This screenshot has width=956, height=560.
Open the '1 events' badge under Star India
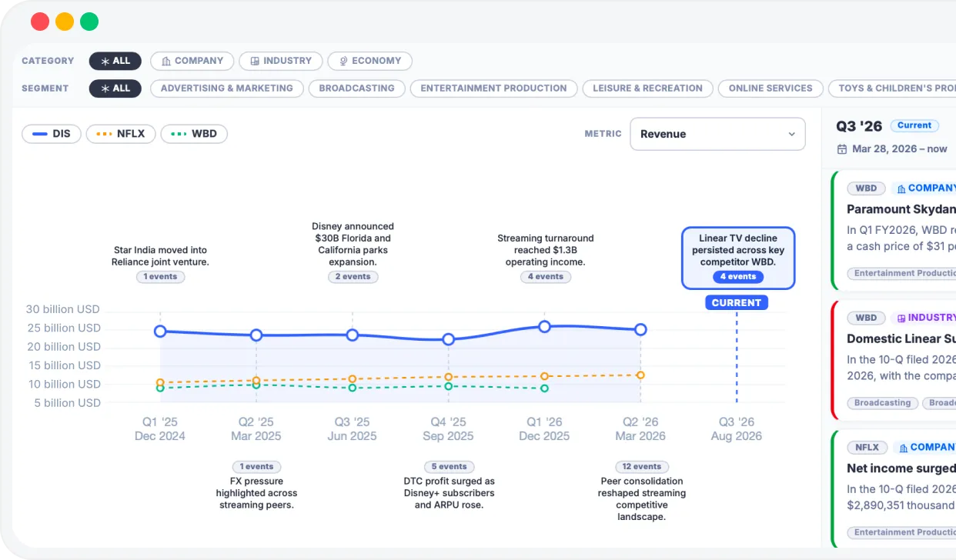[160, 277]
